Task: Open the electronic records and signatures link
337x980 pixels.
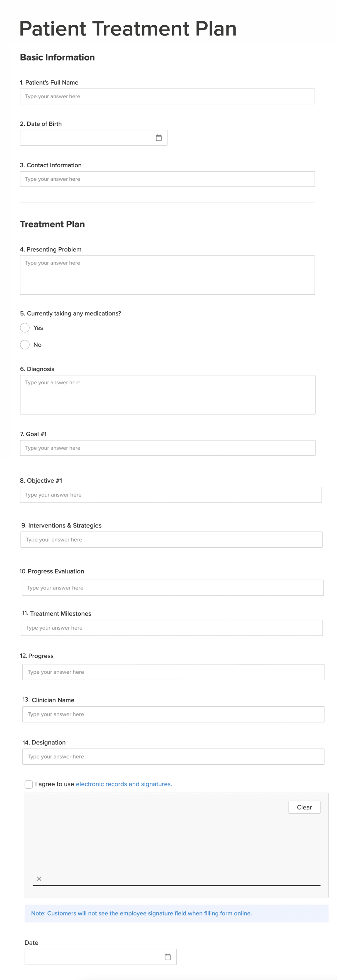Action: click(x=124, y=784)
